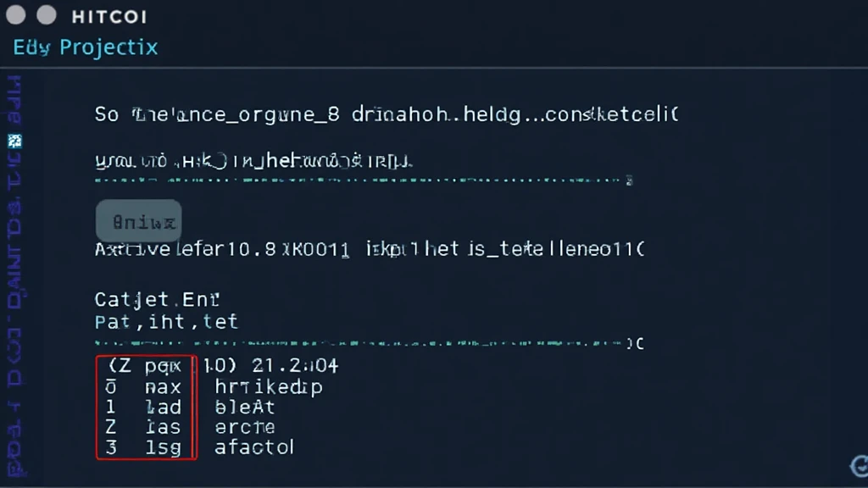Viewport: 868px width, 488px height.
Task: Select the Pat,iht,tet teal link
Action: point(166,321)
